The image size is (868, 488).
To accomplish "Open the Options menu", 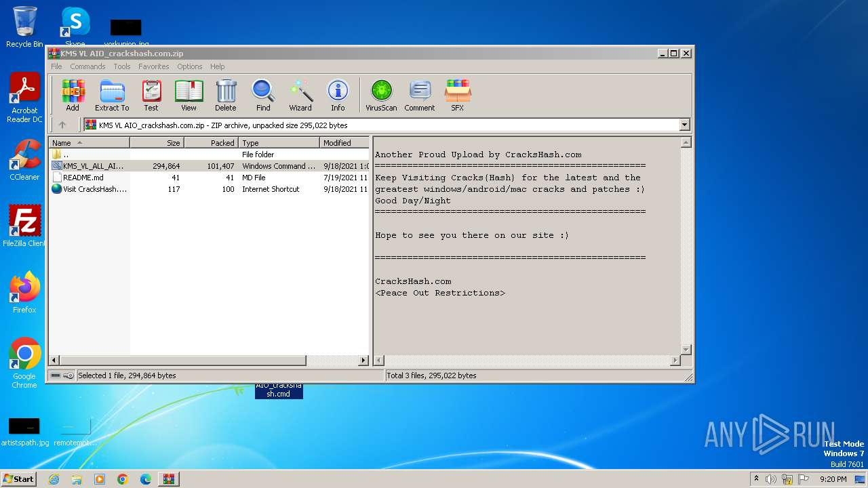I will pos(190,66).
